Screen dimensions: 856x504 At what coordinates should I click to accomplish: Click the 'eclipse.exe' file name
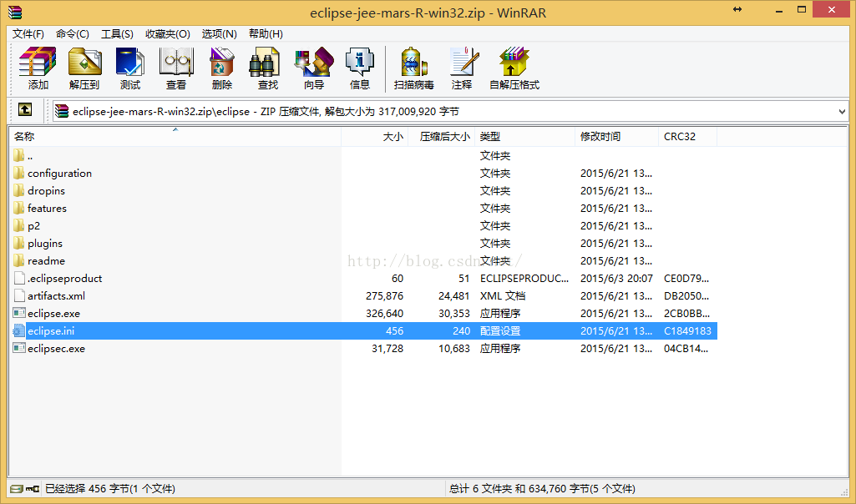(53, 314)
